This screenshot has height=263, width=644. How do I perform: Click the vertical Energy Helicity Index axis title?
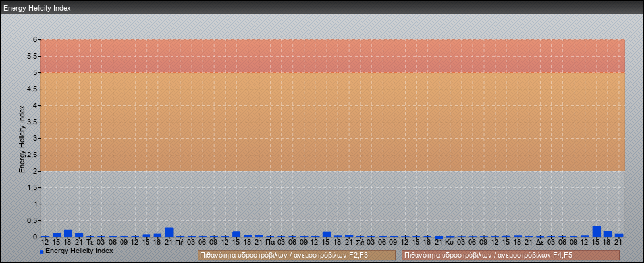click(22, 139)
